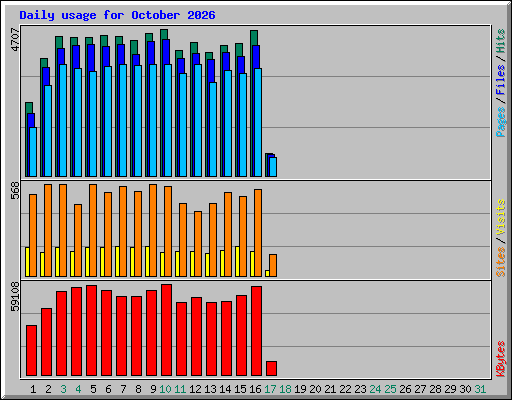512x400 pixels.
Task: Click day 24 on the x-axis
Action: point(375,389)
